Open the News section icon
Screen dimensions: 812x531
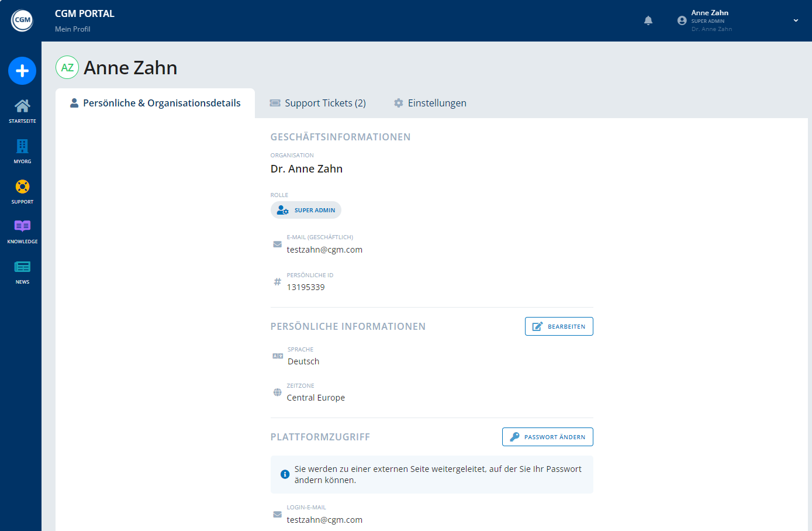(22, 267)
